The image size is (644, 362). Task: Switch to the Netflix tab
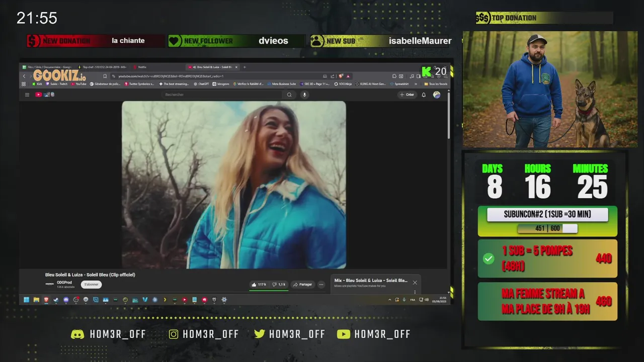point(140,67)
